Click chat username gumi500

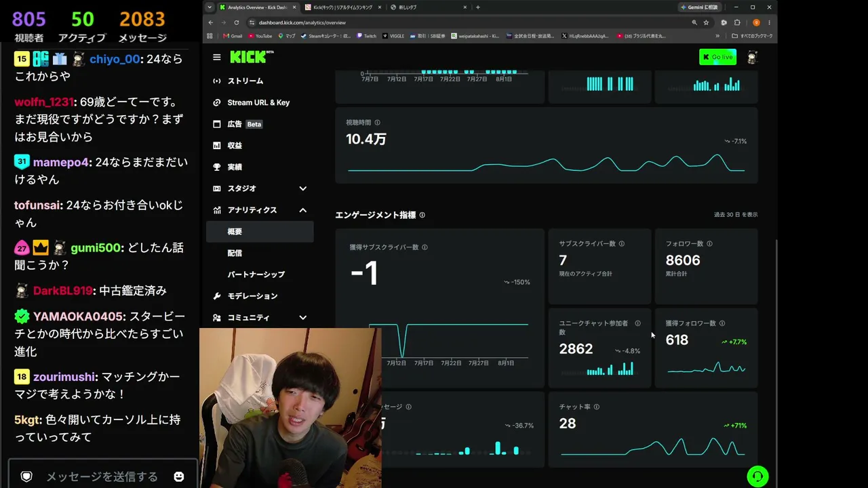(x=97, y=248)
